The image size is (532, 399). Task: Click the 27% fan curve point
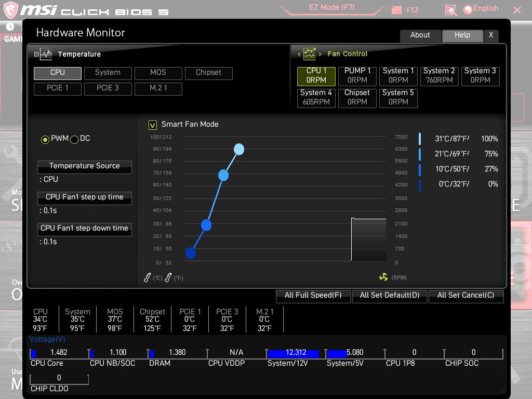(x=206, y=225)
